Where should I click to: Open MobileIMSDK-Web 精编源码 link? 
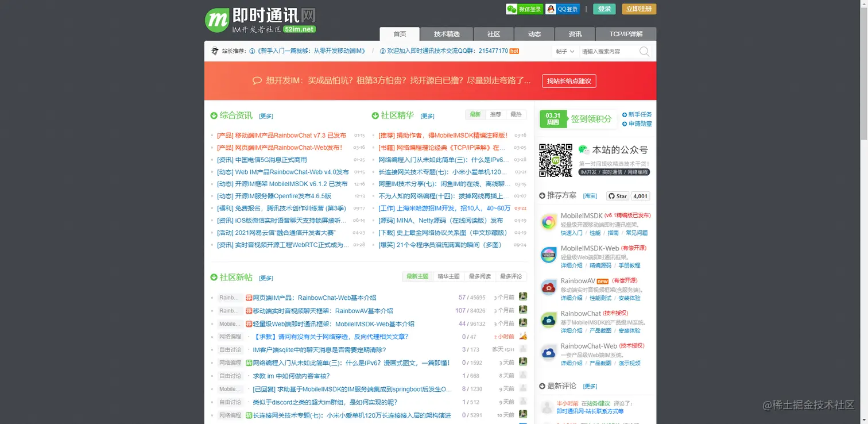(x=600, y=265)
